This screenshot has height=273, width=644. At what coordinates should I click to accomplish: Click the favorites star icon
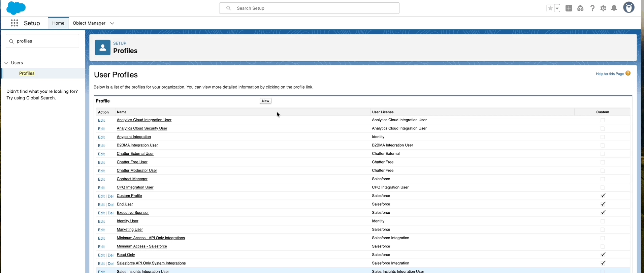point(550,8)
